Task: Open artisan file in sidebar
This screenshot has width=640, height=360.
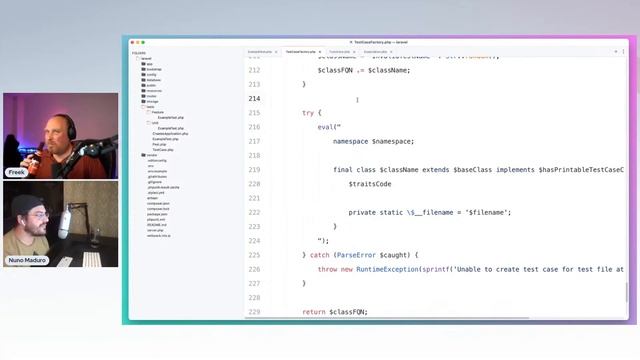Action: (153, 198)
